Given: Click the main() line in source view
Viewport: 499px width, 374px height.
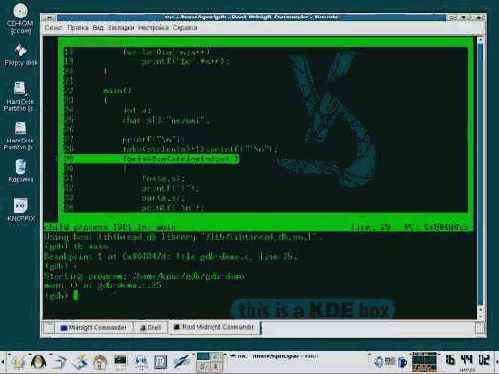Looking at the screenshot, I should point(117,90).
